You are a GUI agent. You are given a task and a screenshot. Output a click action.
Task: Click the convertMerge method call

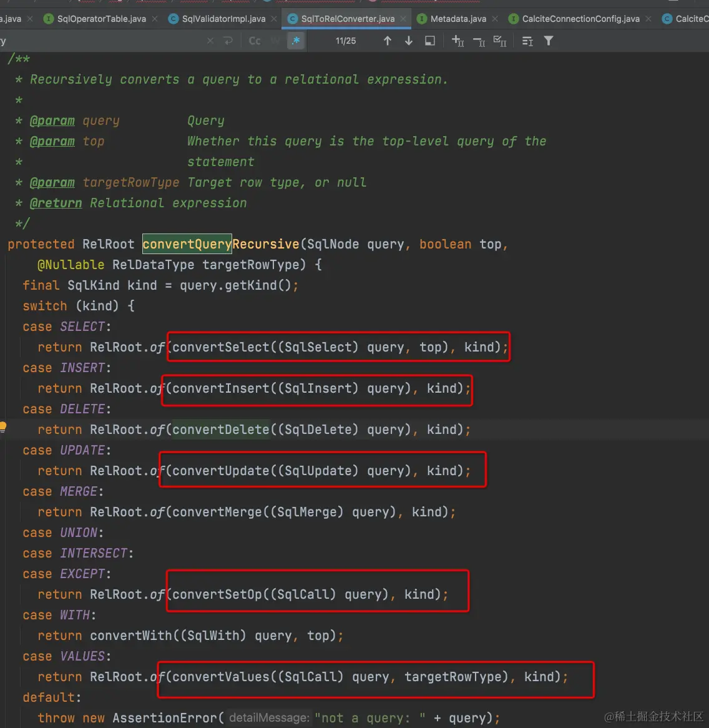[217, 512]
